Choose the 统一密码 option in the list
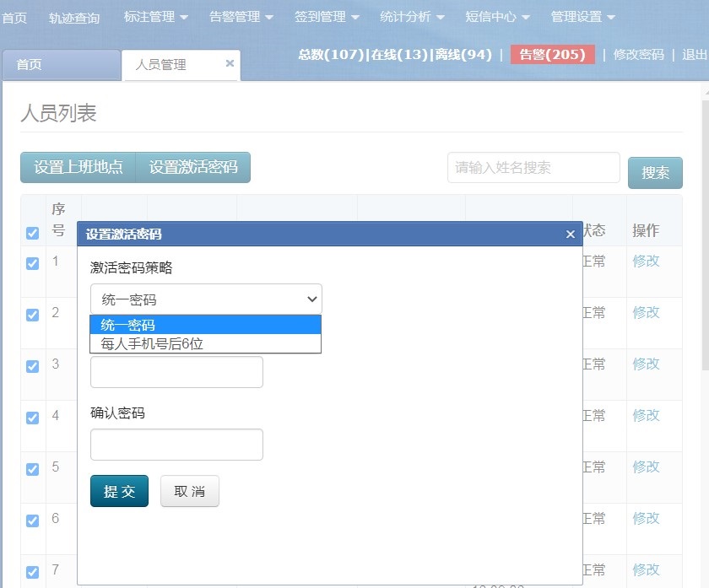 pos(205,325)
